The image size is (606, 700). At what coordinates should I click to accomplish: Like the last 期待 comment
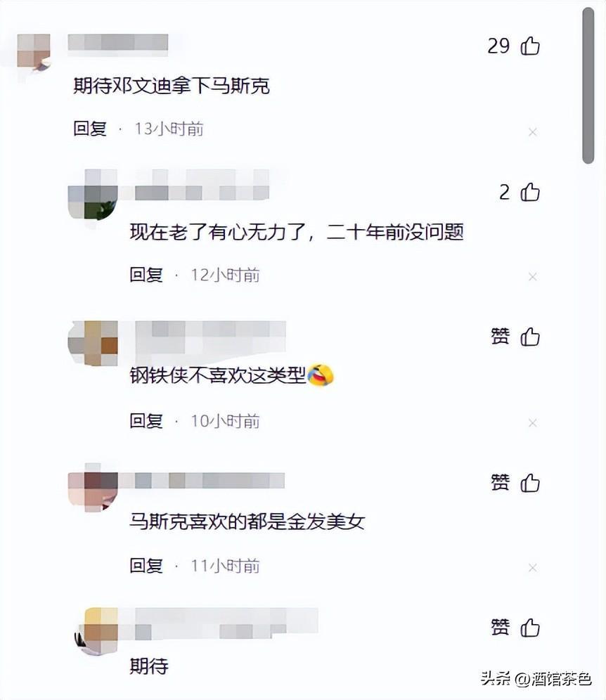point(530,627)
